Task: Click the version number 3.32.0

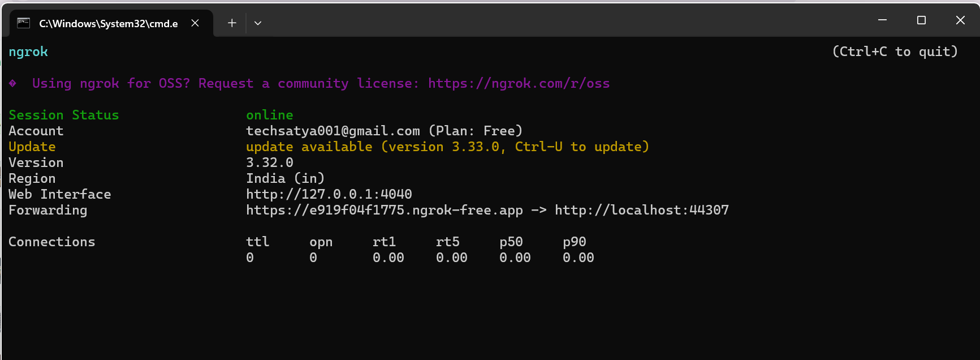Action: coord(269,162)
